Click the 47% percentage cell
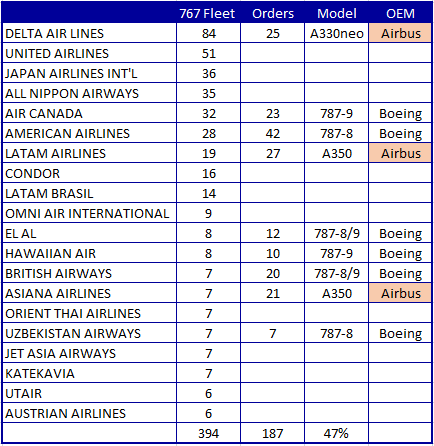Viewport: 434px width, 446px height. click(x=336, y=433)
